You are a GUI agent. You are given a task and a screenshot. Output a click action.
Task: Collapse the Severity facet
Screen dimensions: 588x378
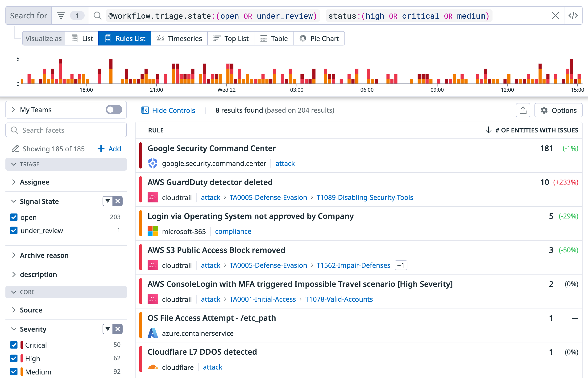pyautogui.click(x=14, y=329)
